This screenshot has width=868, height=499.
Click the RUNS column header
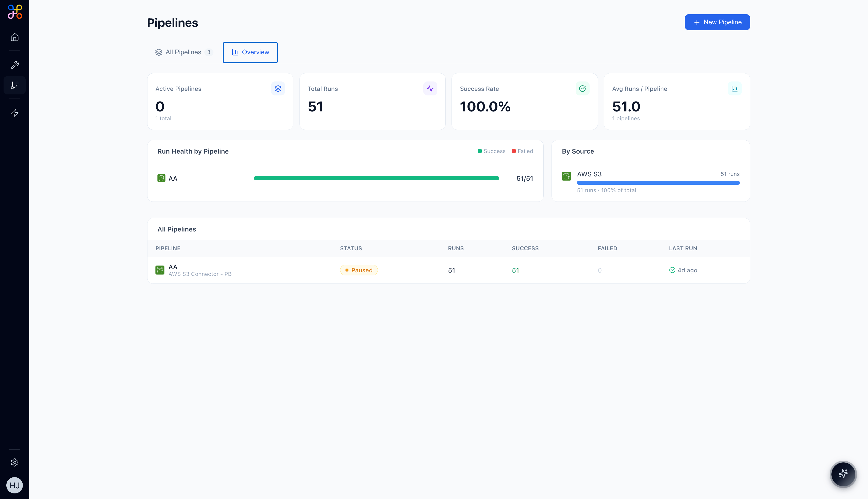[456, 248]
